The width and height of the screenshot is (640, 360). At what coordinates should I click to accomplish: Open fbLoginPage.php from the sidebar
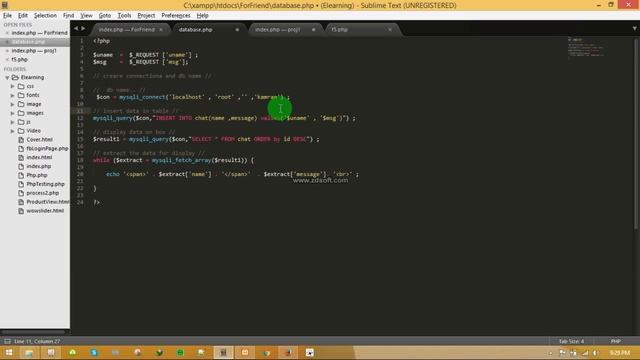point(47,149)
